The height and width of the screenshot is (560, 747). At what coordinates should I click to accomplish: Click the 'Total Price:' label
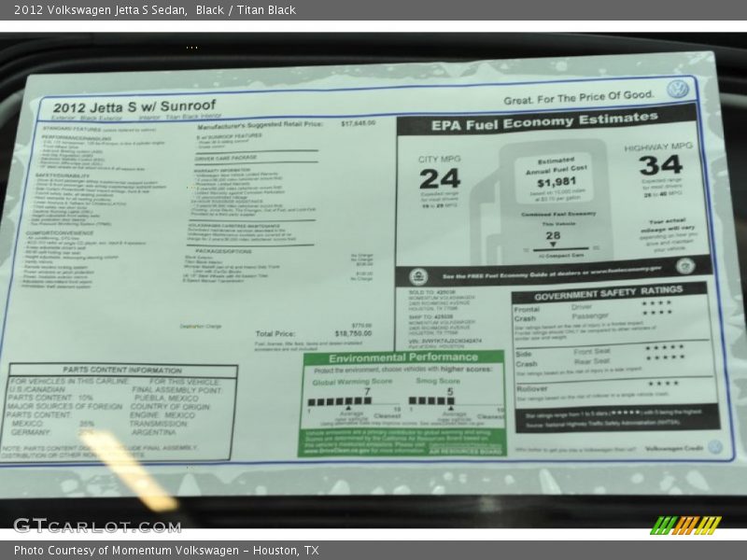click(275, 334)
